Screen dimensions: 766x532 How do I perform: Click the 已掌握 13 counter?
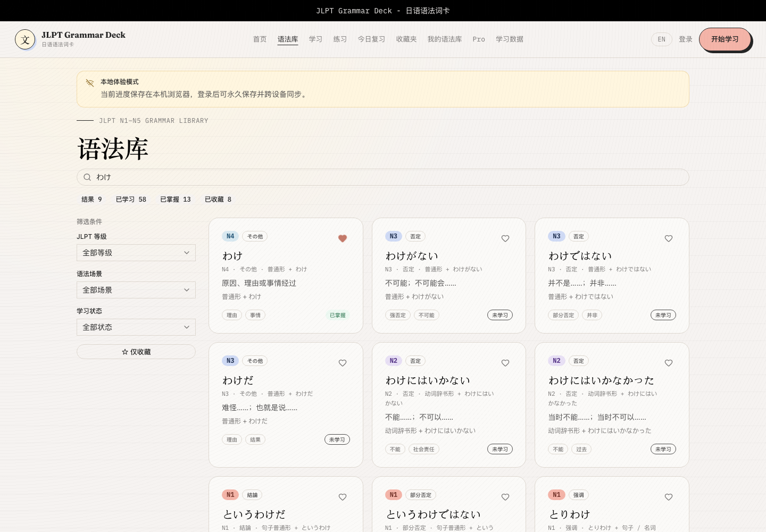[176, 199]
